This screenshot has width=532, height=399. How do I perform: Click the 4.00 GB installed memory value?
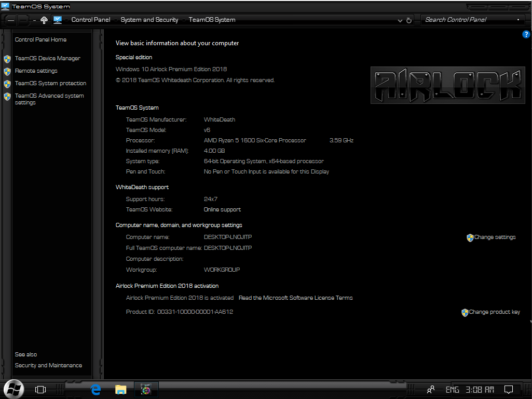(214, 151)
